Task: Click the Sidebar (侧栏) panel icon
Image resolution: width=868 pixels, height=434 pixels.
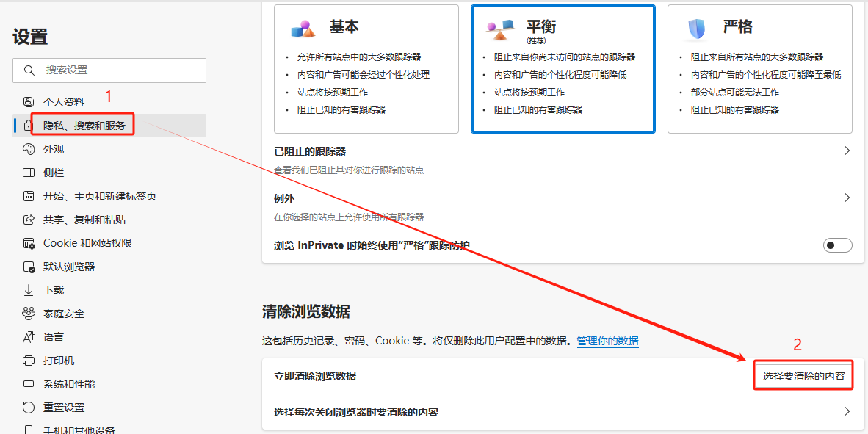Action: (28, 173)
